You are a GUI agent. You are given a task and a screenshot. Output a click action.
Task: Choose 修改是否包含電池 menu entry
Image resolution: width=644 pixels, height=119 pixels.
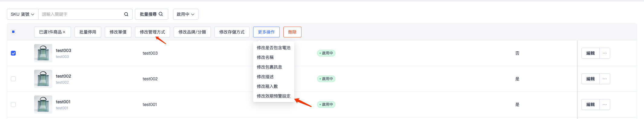pos(274,48)
